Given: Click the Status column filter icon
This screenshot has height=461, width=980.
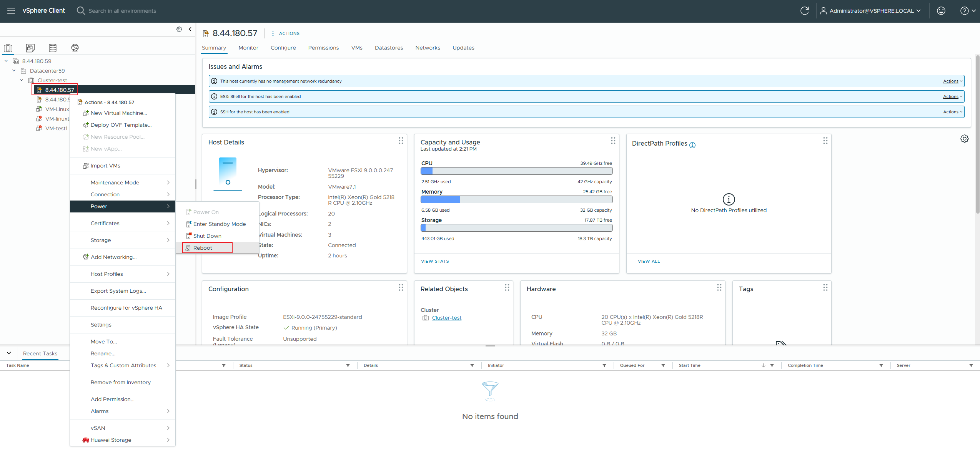Looking at the screenshot, I should pos(348,366).
